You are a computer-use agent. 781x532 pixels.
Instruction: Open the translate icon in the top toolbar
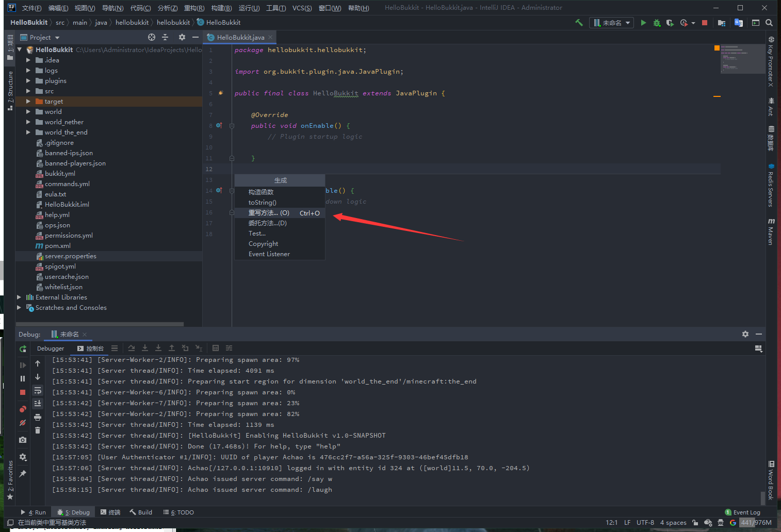[739, 23]
